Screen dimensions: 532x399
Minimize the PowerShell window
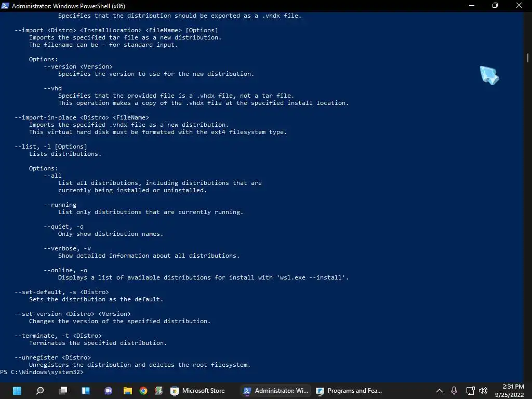pyautogui.click(x=472, y=6)
